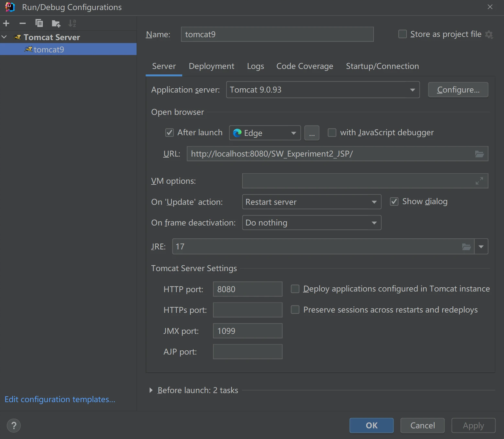Image resolution: width=504 pixels, height=439 pixels.
Task: Click the Apply button
Action: tap(474, 425)
